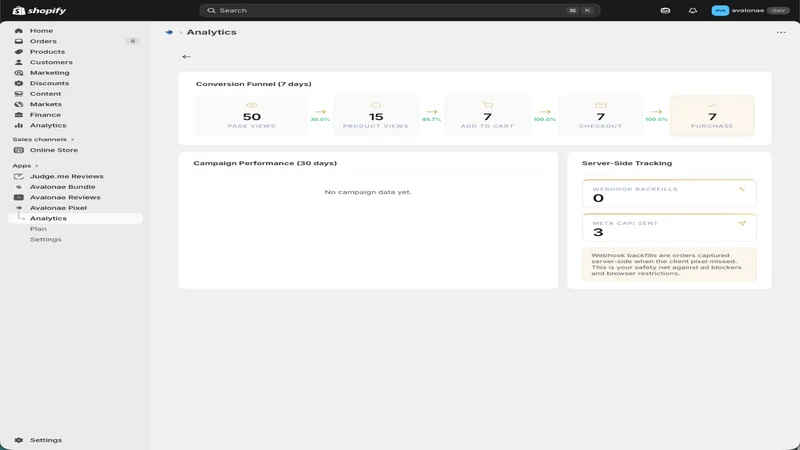Click the 46.7% conversion rate
Viewport: 800px width, 450px height.
coord(431,119)
